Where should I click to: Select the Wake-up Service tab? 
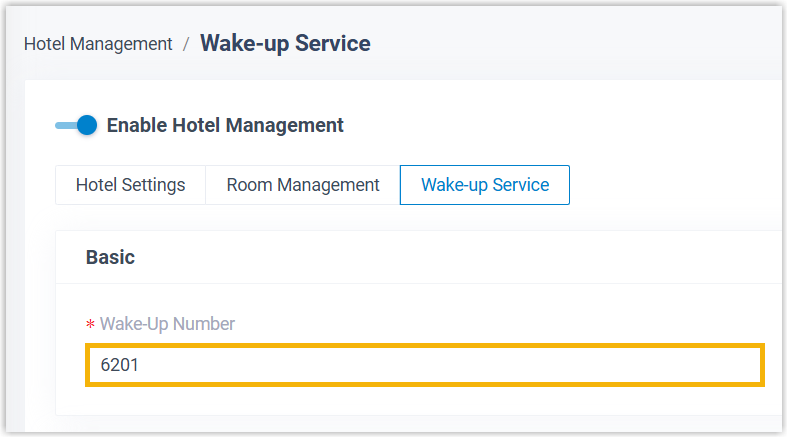484,185
